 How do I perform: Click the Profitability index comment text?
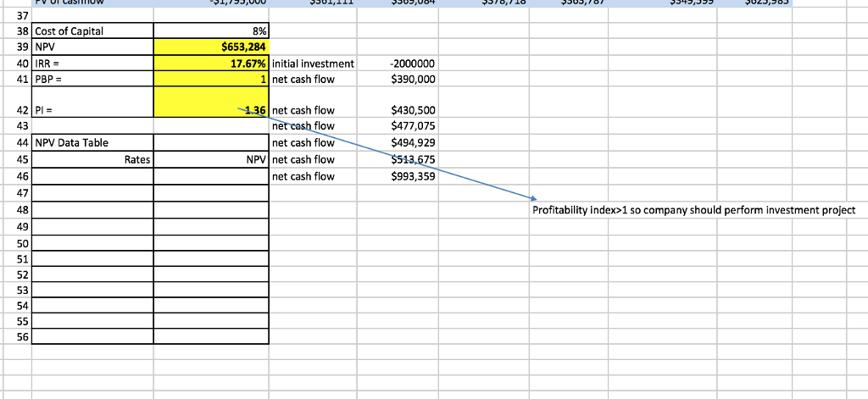pyautogui.click(x=693, y=210)
